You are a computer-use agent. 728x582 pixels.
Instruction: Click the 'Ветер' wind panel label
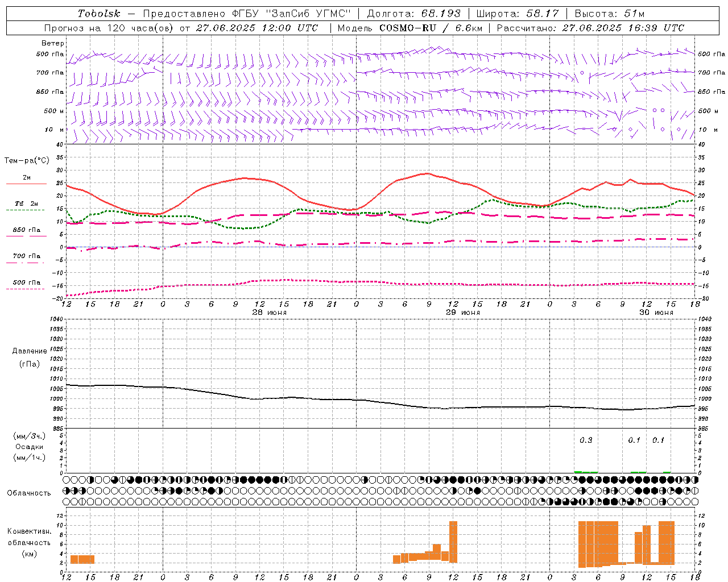pos(53,43)
